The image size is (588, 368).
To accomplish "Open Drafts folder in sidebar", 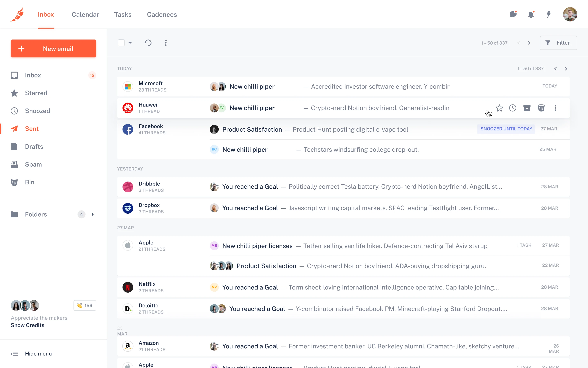I will 53,147.
